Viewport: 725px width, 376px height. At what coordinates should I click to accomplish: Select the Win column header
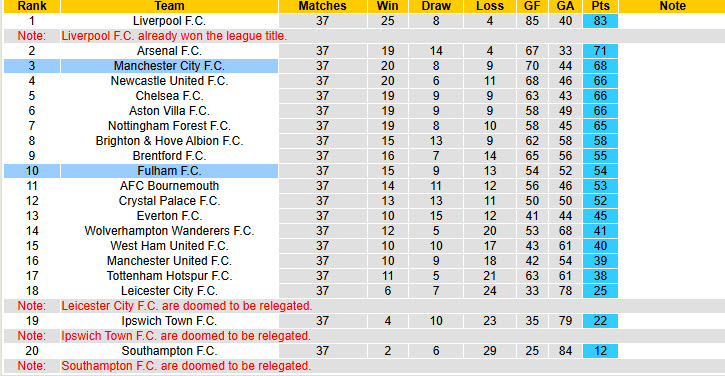[387, 6]
